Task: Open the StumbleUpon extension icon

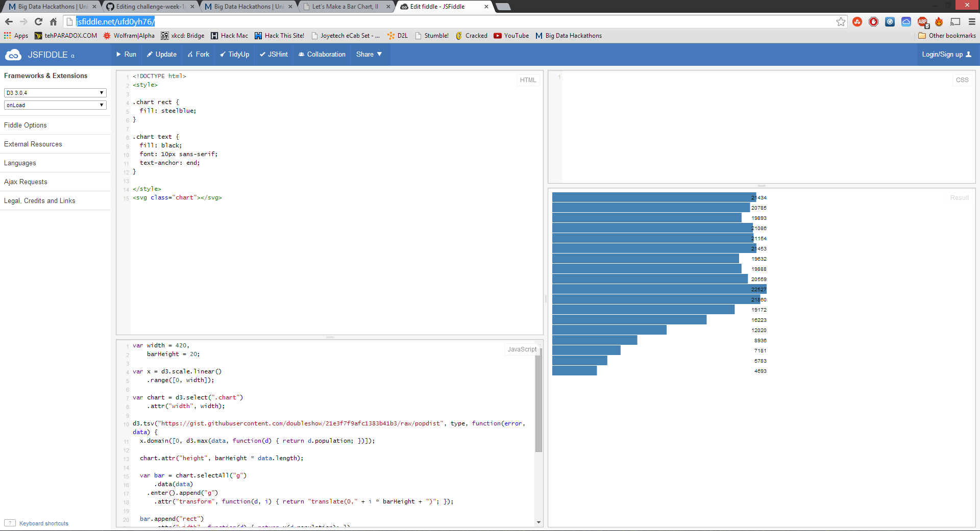Action: (x=857, y=21)
